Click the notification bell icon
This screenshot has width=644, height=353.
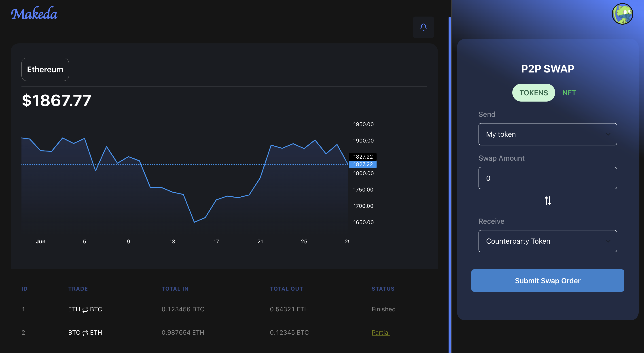(x=423, y=27)
